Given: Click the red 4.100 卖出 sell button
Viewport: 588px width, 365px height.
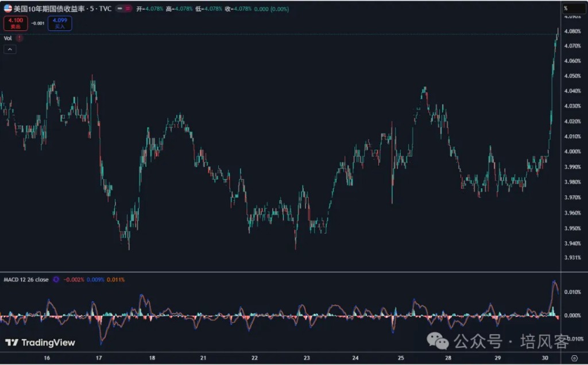Looking at the screenshot, I should point(16,23).
